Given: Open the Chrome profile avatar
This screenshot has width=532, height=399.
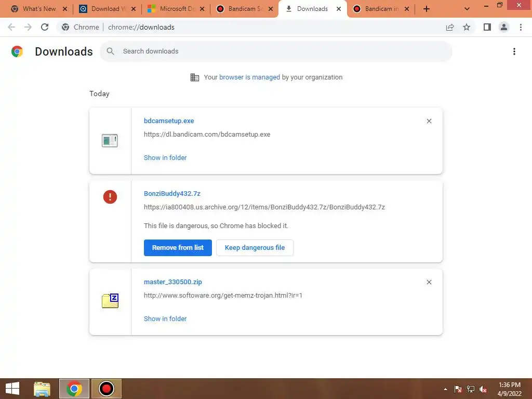Looking at the screenshot, I should coord(504,27).
